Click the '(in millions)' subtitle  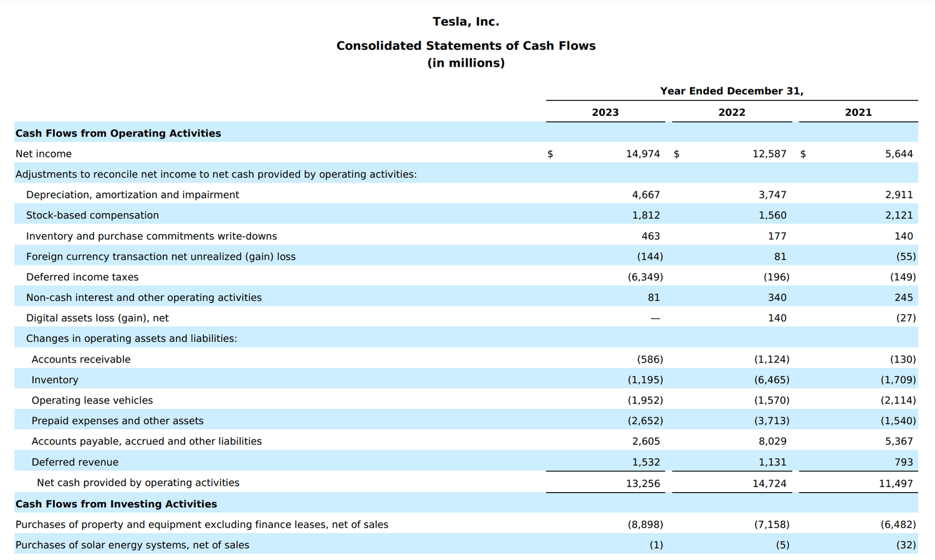point(466,63)
